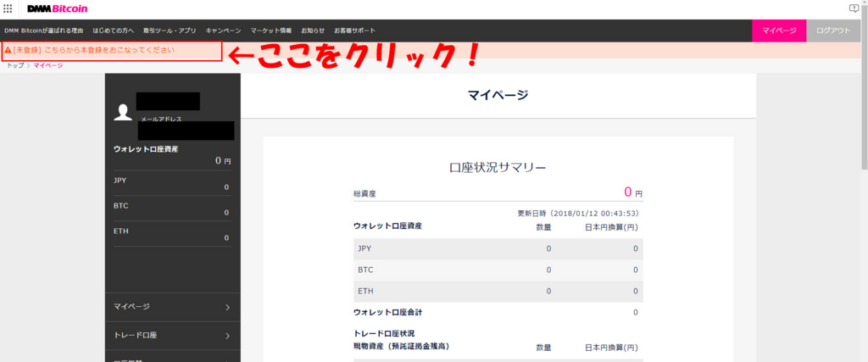Click the user avatar icon
Image resolution: width=868 pixels, height=362 pixels.
[122, 113]
